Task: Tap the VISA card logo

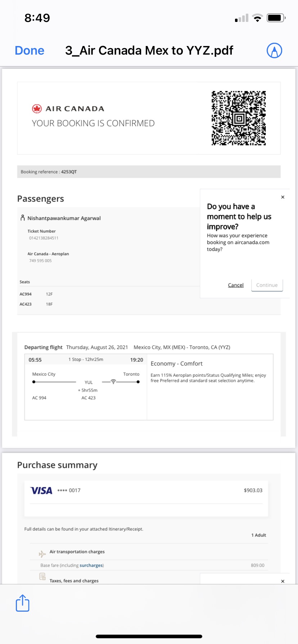Action: click(41, 491)
